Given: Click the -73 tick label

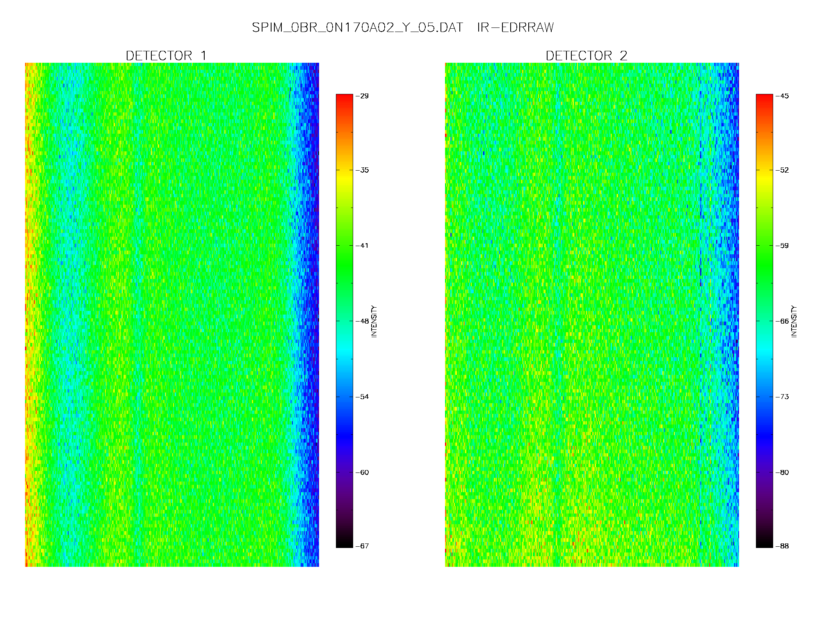Looking at the screenshot, I should [782, 397].
